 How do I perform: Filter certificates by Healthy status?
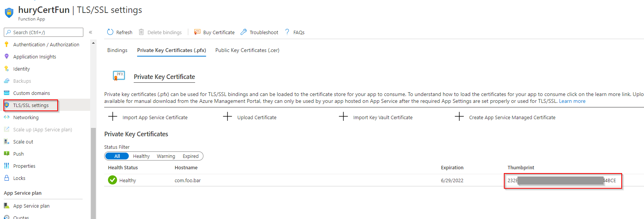coord(141,156)
